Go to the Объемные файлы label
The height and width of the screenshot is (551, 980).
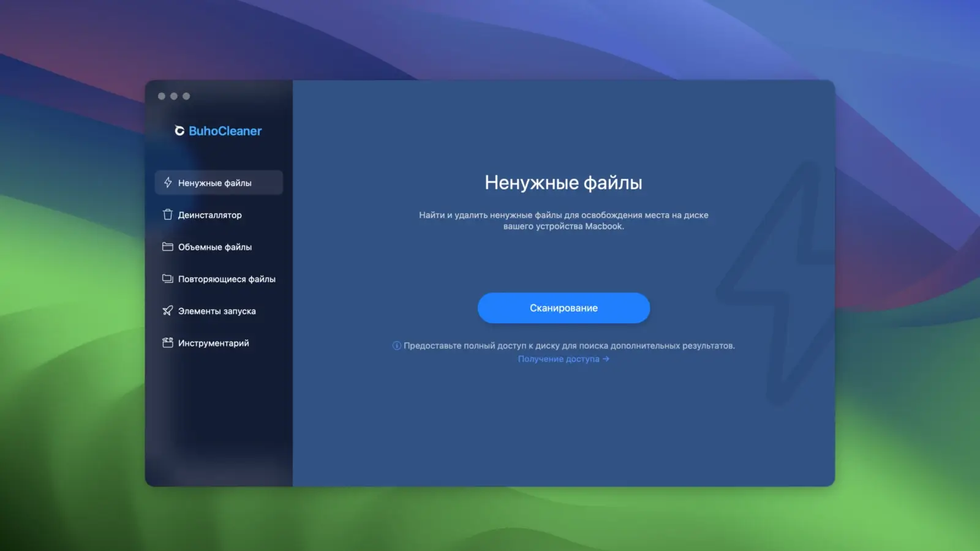(214, 247)
